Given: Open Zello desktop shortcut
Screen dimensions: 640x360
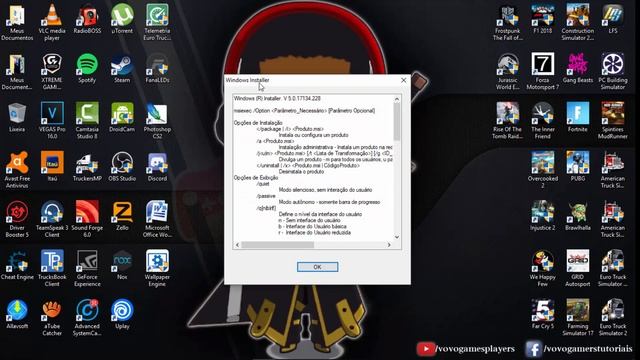Looking at the screenshot, I should [x=122, y=216].
